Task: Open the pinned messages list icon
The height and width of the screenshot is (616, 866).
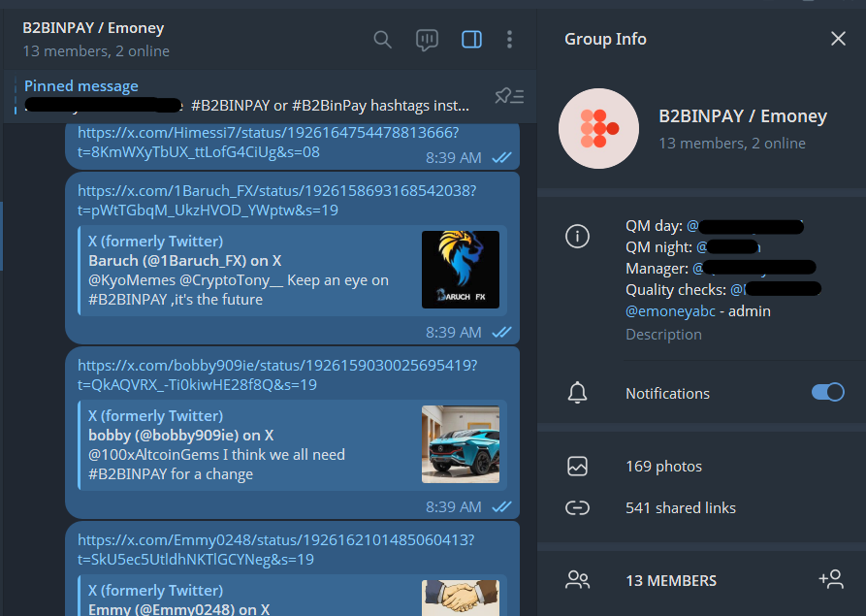Action: (x=509, y=97)
